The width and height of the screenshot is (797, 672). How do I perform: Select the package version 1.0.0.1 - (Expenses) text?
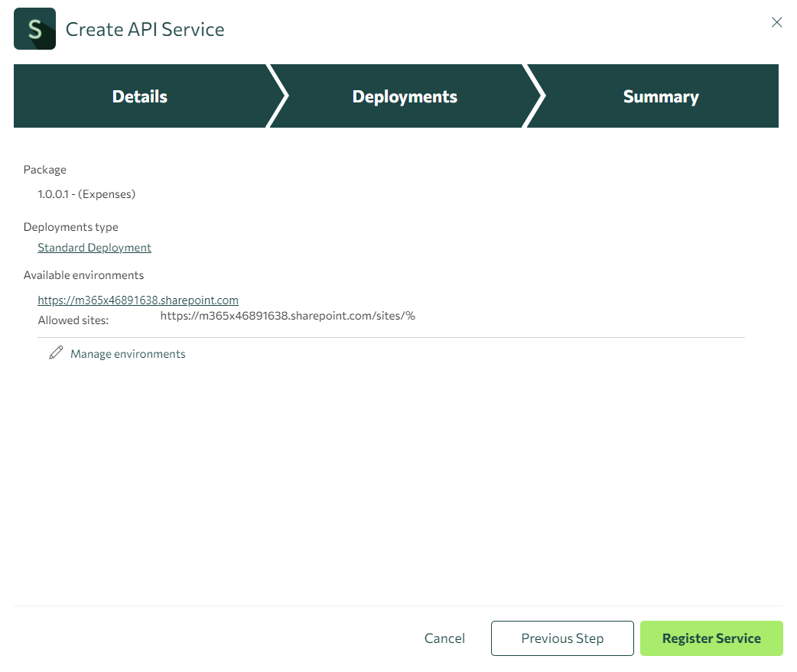point(86,194)
